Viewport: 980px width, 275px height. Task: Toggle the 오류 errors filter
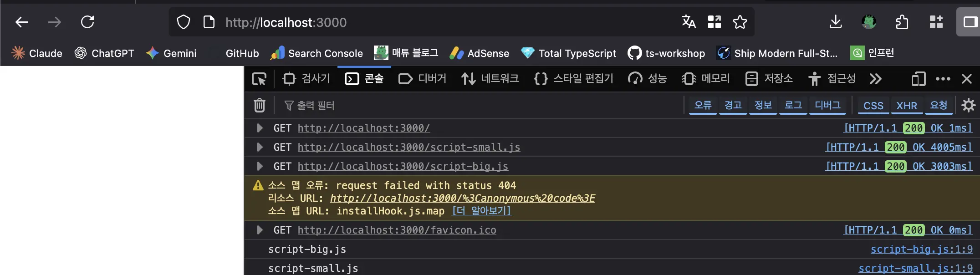pos(703,105)
